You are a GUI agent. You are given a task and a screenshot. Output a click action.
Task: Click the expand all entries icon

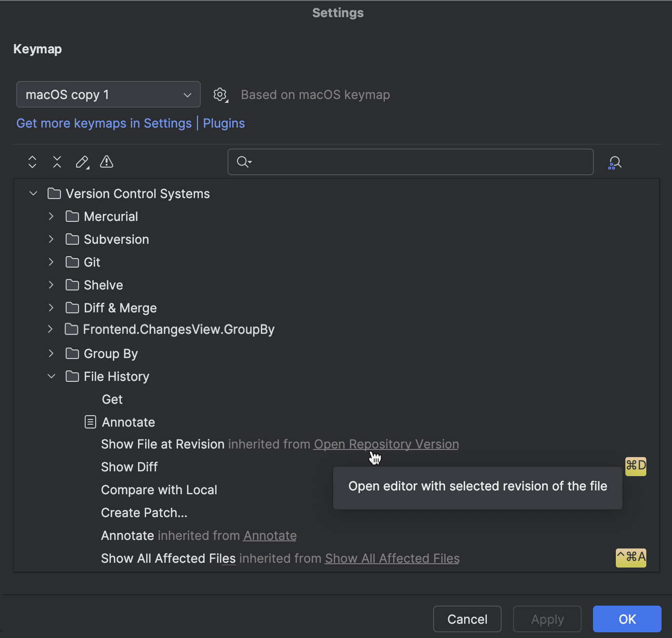tap(32, 162)
